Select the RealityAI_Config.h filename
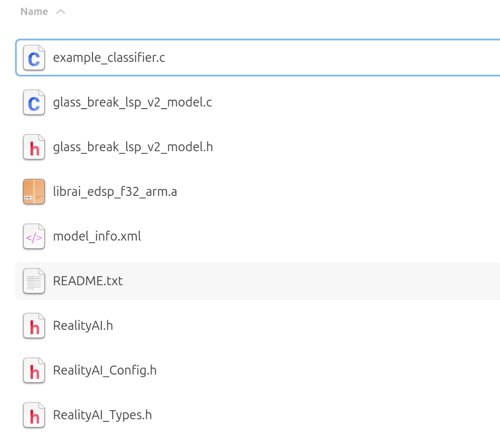This screenshot has width=500, height=448. 105,370
